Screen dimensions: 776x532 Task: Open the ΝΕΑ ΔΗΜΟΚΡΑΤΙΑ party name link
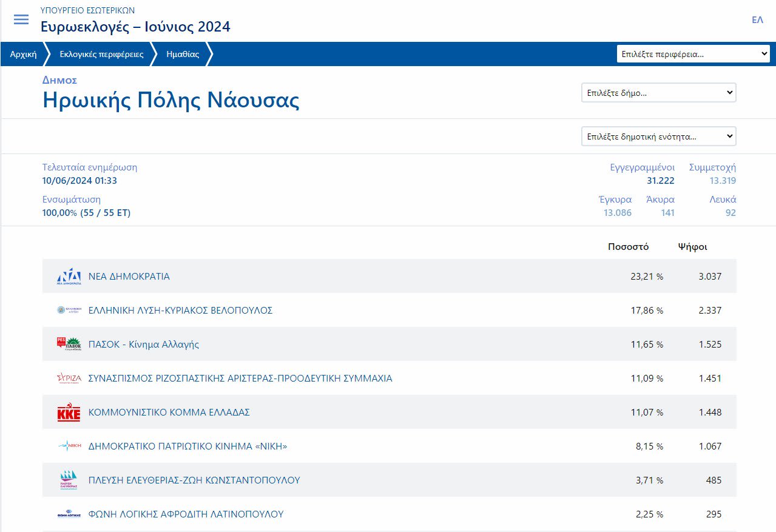(129, 277)
